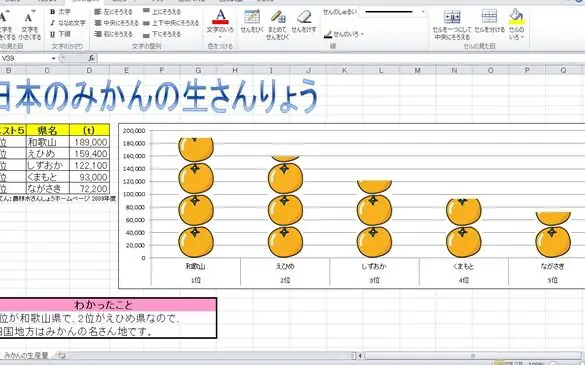
Task: Click the fx insert function button
Action: click(92, 58)
